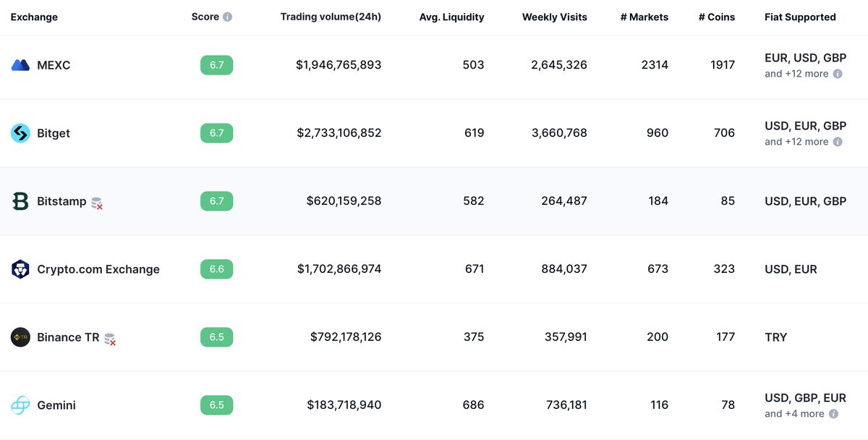Sort table by Weekly Visits header
The width and height of the screenshot is (868, 440).
click(x=554, y=17)
